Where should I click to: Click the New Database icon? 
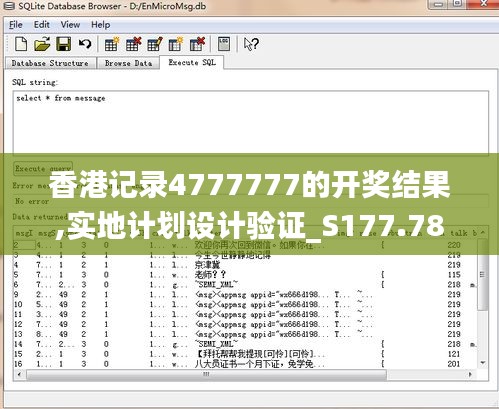pos(21,44)
